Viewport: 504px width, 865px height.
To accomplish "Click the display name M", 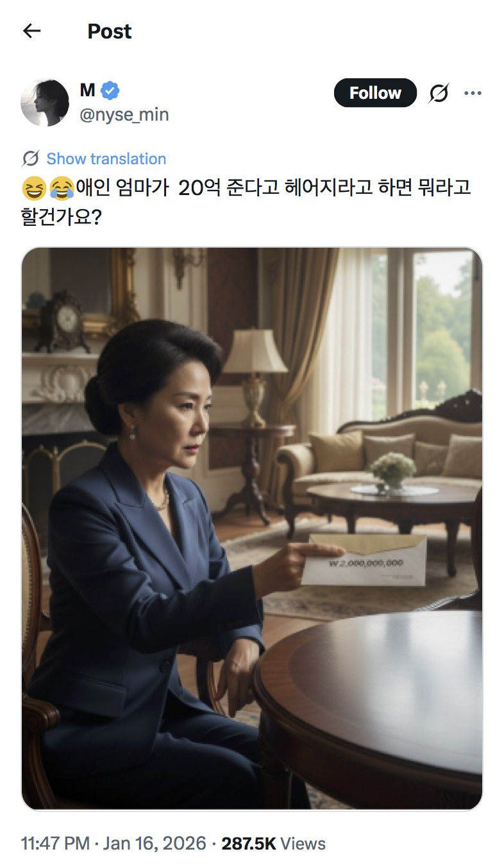I will pyautogui.click(x=87, y=91).
